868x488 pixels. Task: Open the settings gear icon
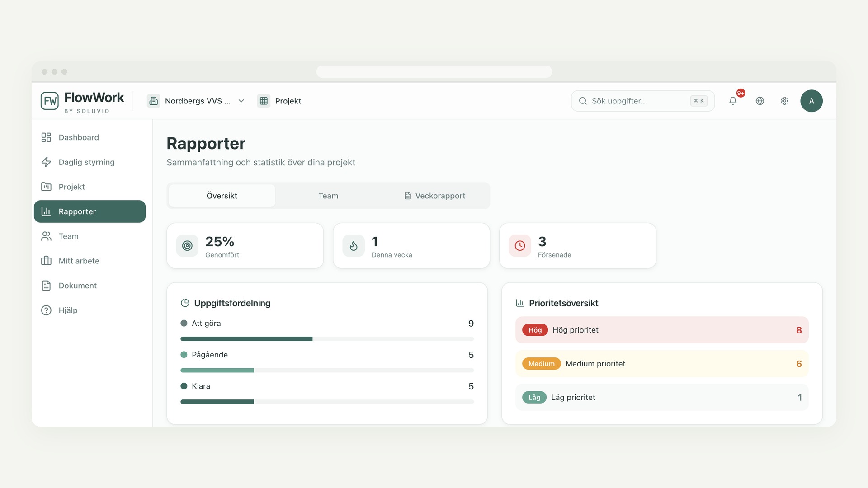(784, 101)
